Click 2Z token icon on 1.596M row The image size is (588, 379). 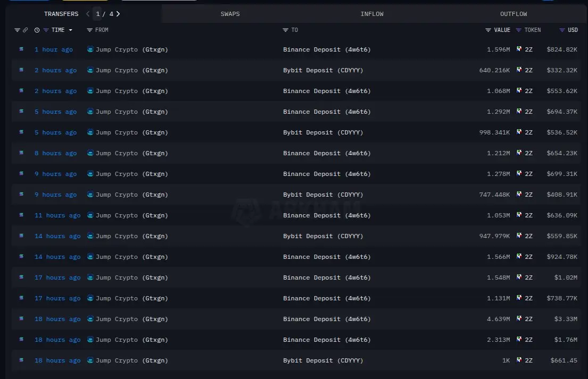coord(519,49)
